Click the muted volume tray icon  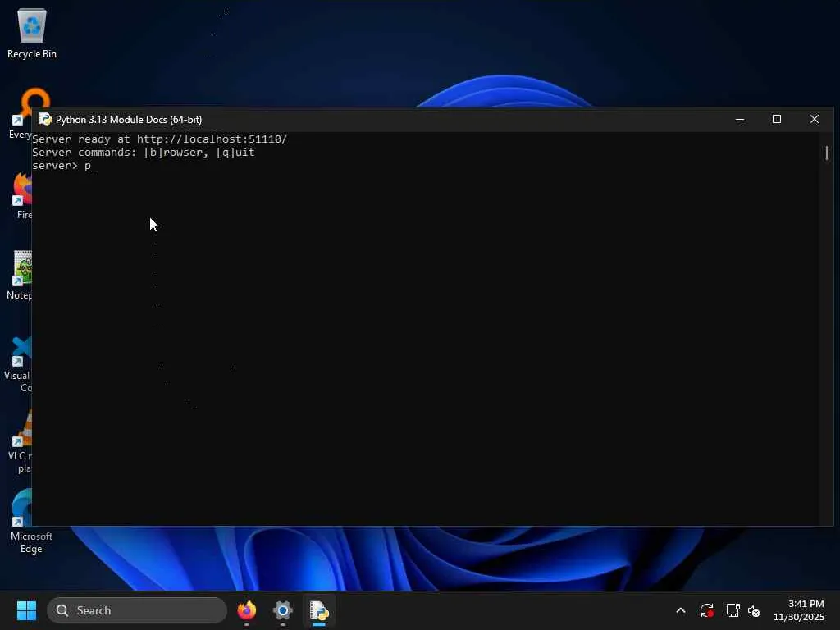coord(754,610)
